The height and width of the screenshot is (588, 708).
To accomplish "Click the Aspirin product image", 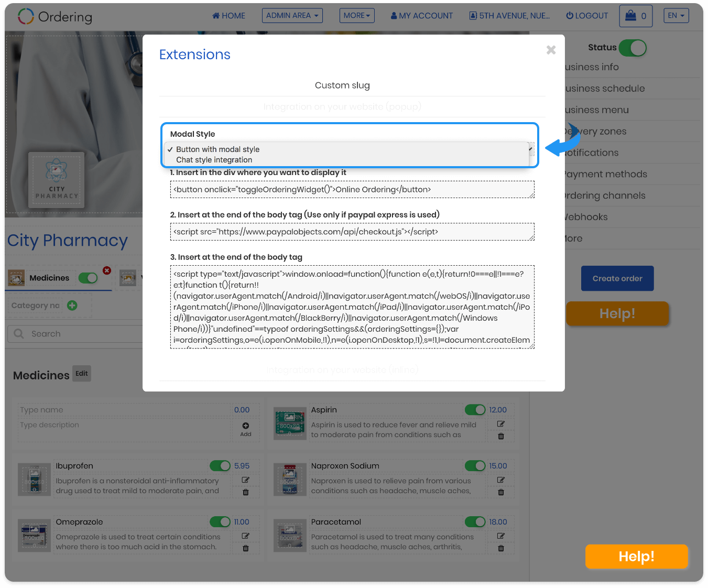I will click(290, 423).
